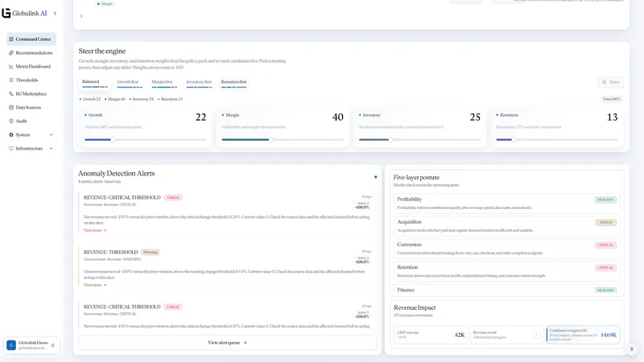Select the Balanced preset tab
644x362 pixels.
click(94, 83)
